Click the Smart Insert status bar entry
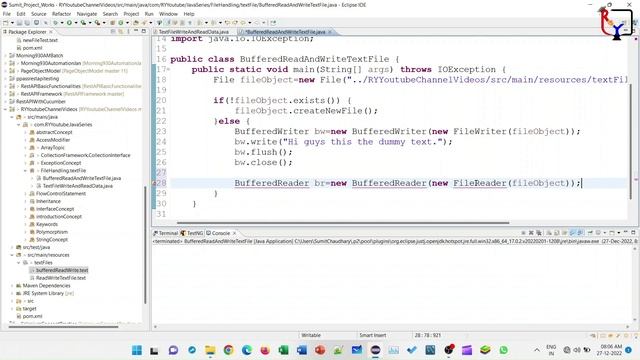 tap(372, 335)
